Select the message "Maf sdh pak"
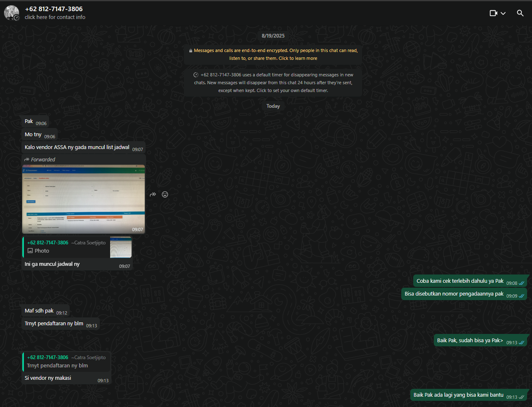This screenshot has width=532, height=407. tap(46, 311)
